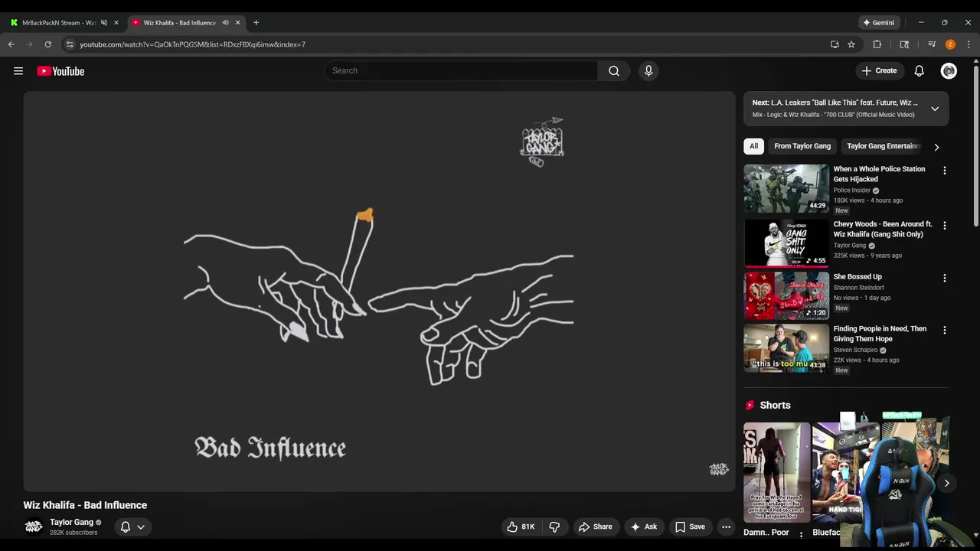Open subscription options dropdown arrow
Screen dimensions: 980x551
click(x=141, y=527)
